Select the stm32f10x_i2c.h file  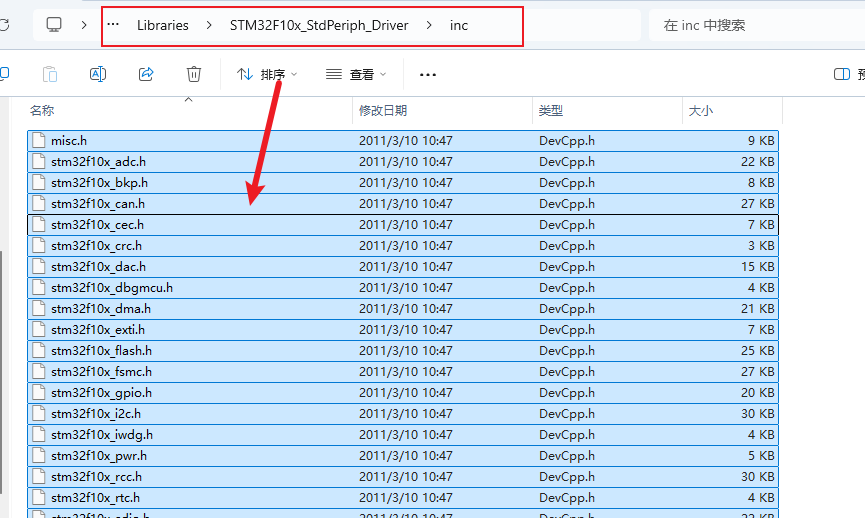[403, 414]
